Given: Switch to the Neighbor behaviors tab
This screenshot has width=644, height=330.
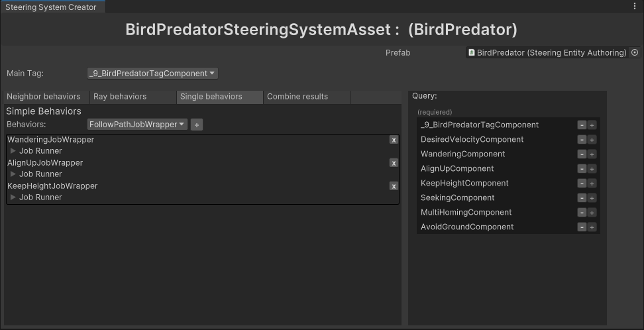Looking at the screenshot, I should coord(44,97).
